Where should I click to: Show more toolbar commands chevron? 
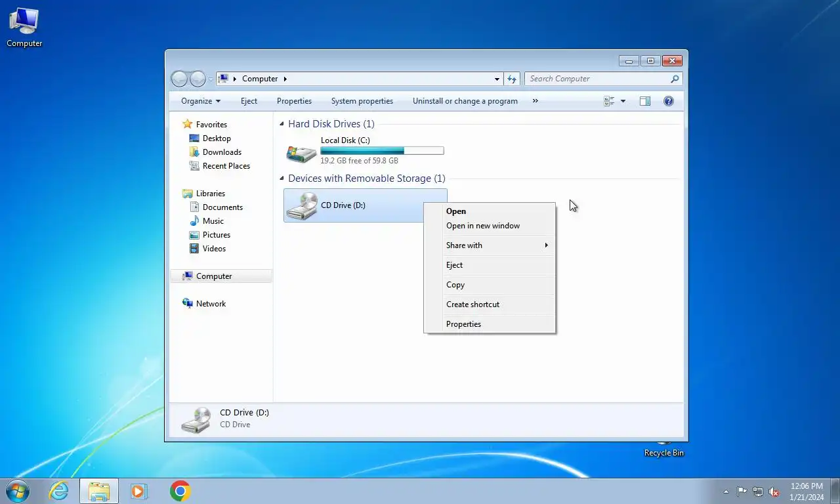click(535, 101)
